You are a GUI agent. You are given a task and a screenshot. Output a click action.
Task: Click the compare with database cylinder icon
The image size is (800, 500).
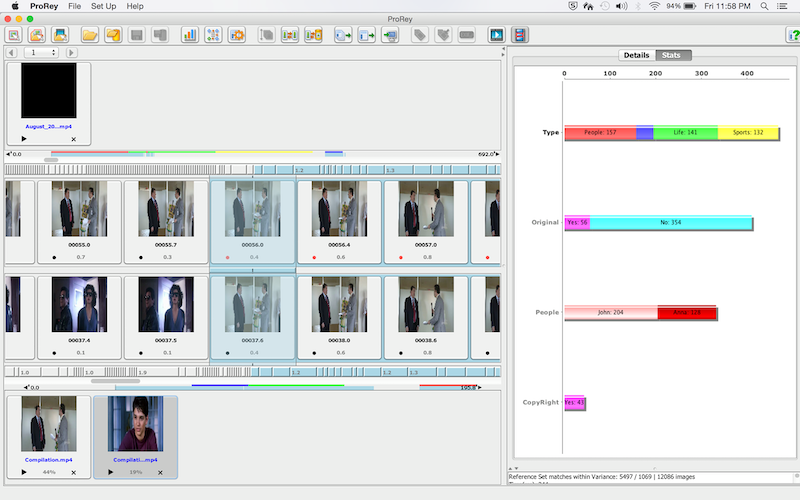(313, 35)
